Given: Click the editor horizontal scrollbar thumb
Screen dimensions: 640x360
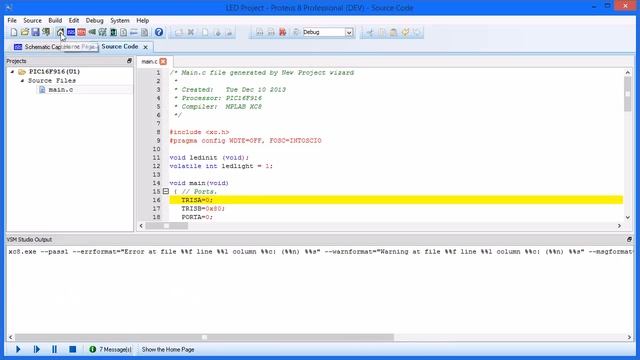Looking at the screenshot, I should pos(167,226).
